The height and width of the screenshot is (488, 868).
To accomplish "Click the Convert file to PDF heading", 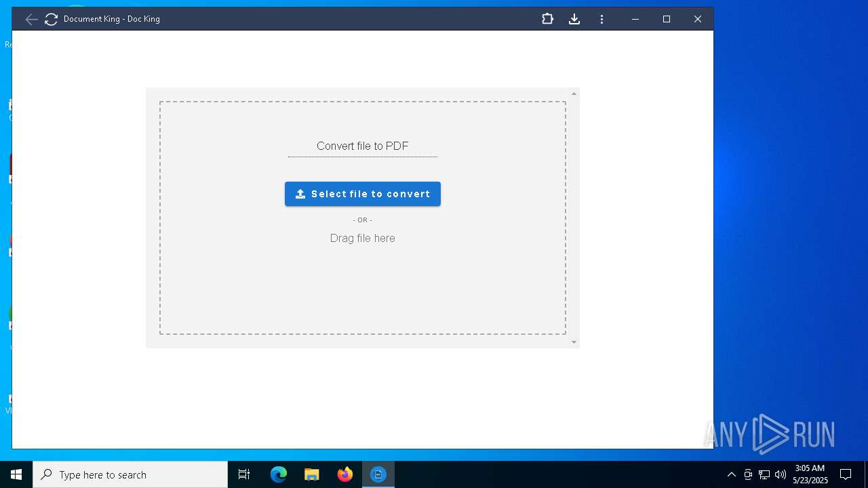I will [x=363, y=146].
